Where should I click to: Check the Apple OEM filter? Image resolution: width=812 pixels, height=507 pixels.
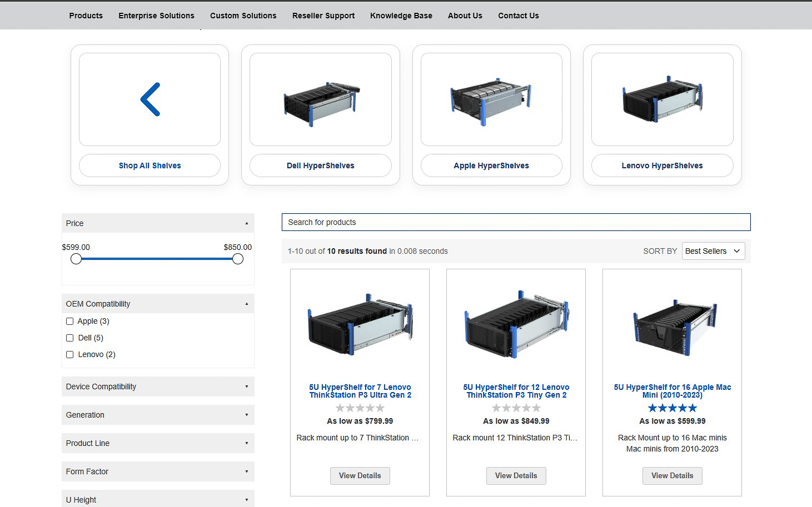point(69,321)
